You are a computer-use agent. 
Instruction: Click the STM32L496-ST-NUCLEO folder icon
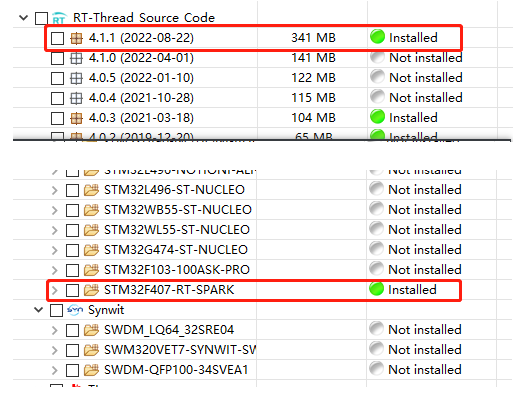tap(91, 190)
